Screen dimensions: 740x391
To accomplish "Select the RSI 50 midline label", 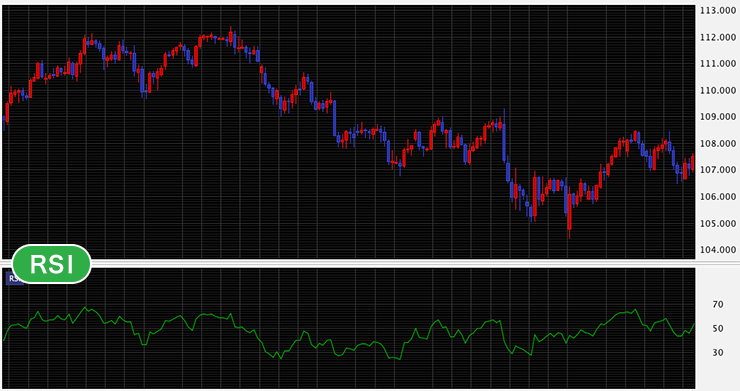I will pos(718,328).
